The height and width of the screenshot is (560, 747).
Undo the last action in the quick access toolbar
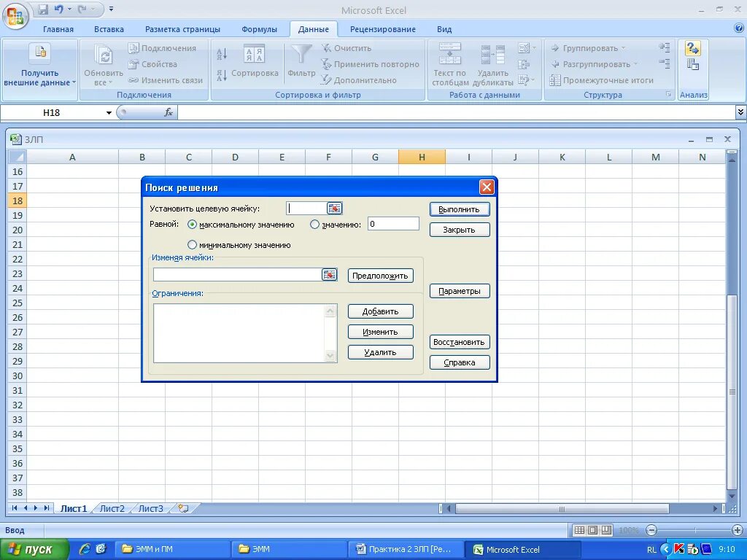coord(58,9)
